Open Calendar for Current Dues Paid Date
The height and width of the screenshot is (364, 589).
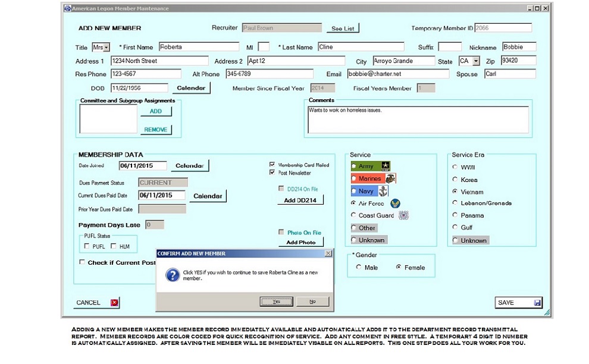pos(208,196)
